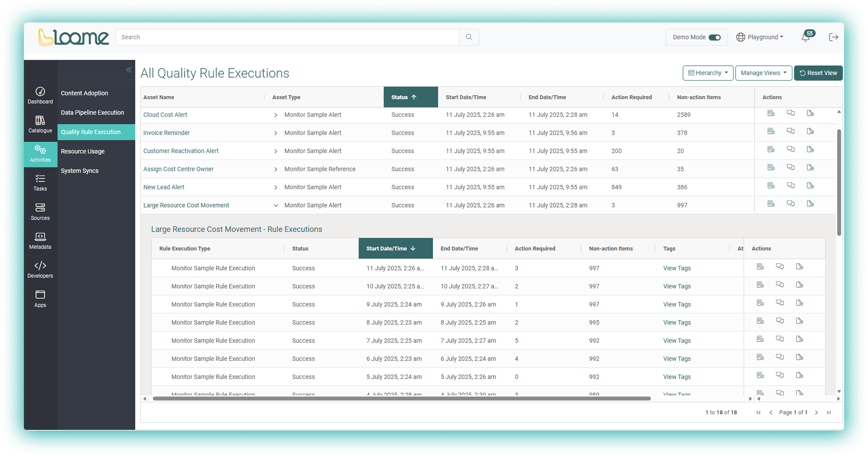This screenshot has height=456, width=868.
Task: Click the logout icon in the top bar
Action: coord(834,37)
